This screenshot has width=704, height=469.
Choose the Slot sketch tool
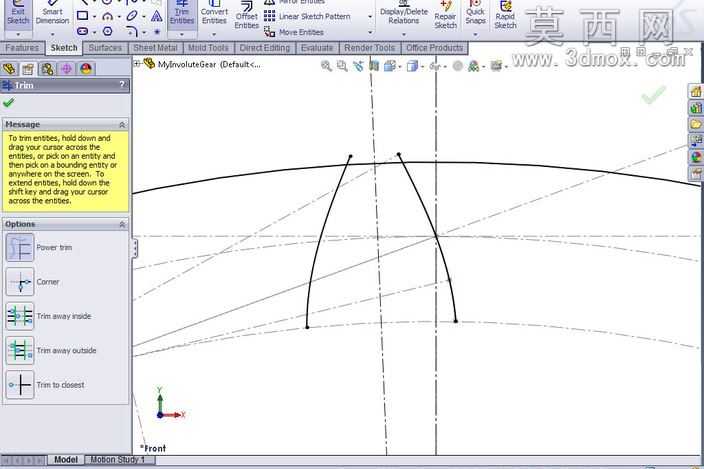pos(83,31)
